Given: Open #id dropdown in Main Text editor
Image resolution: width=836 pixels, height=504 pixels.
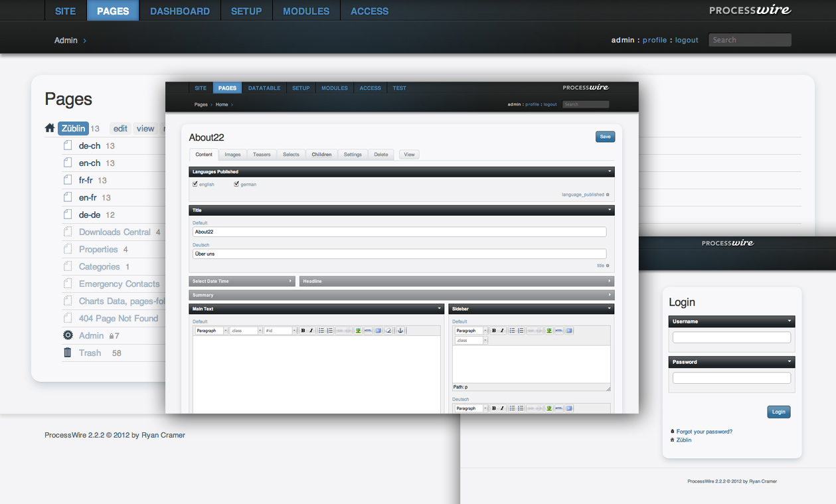Looking at the screenshot, I should pos(280,331).
